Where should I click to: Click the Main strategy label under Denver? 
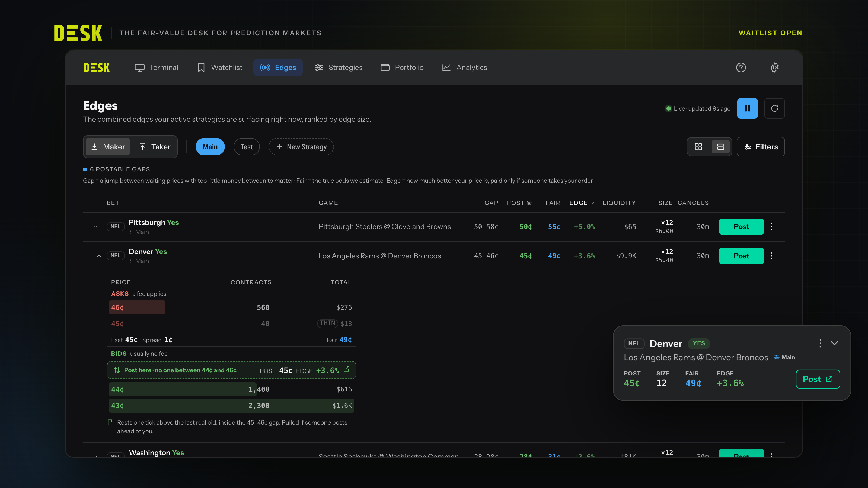pos(139,261)
